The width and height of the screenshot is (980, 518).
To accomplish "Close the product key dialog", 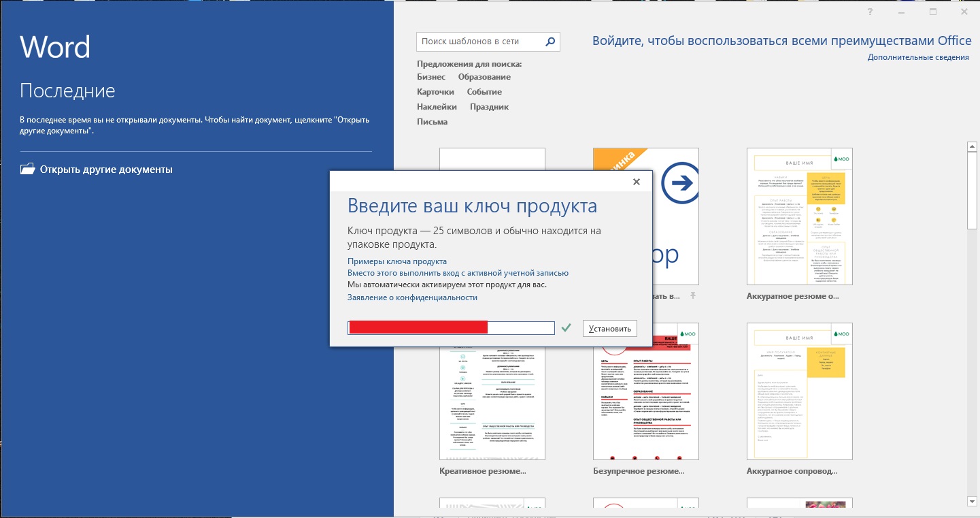I will coord(637,182).
